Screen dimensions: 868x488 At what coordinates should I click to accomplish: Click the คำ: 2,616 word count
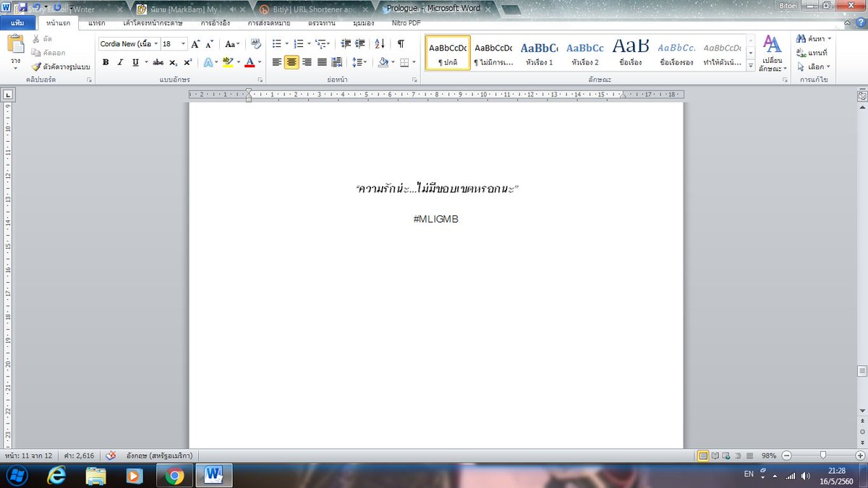80,456
